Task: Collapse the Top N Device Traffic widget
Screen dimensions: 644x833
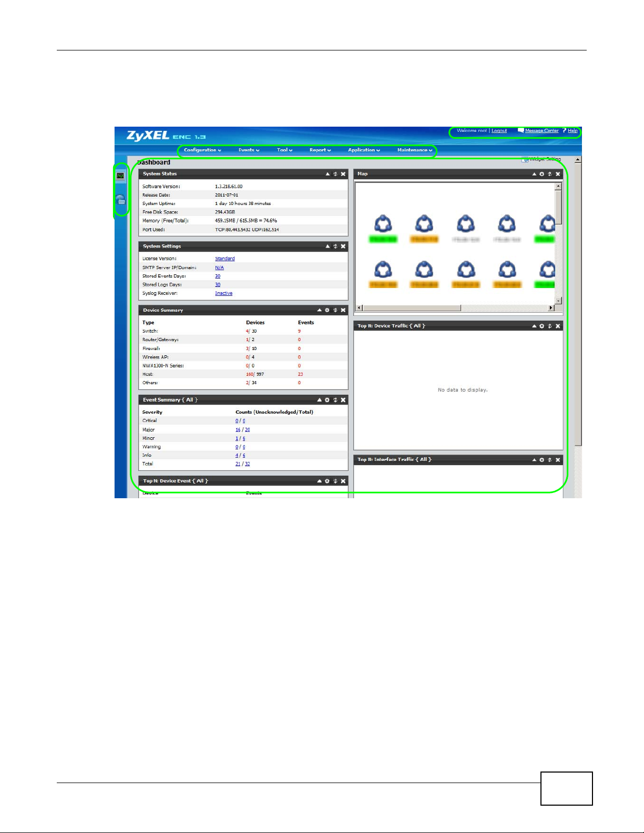Action: pos(534,326)
